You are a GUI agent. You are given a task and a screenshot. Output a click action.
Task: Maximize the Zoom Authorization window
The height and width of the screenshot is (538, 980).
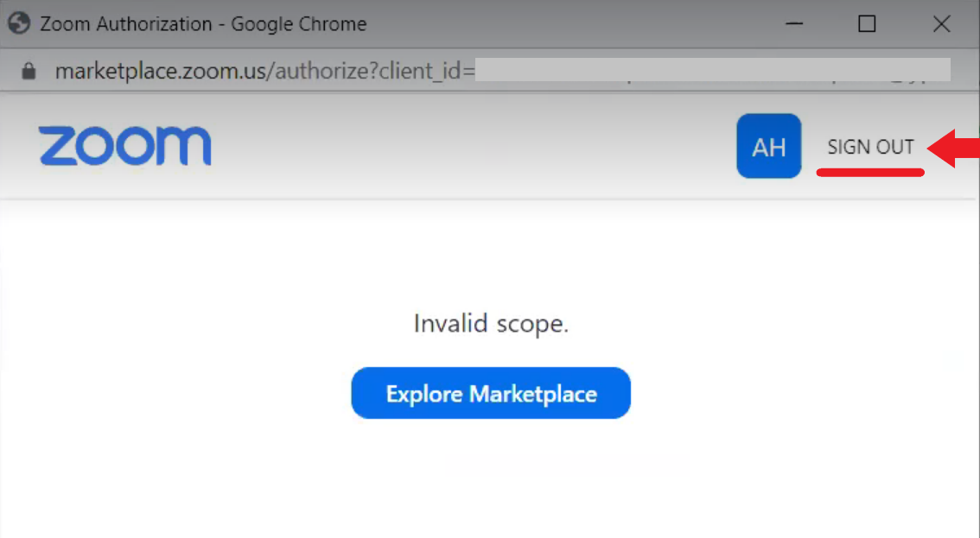coord(867,23)
